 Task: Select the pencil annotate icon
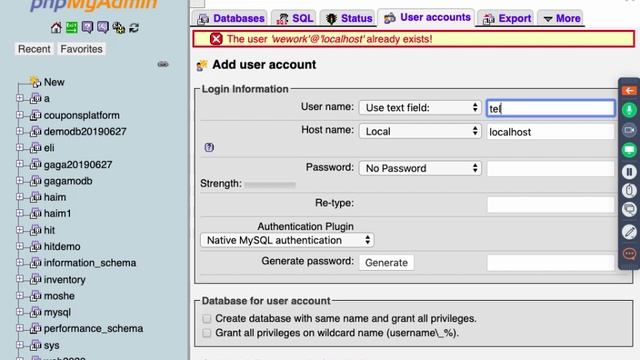click(x=629, y=232)
